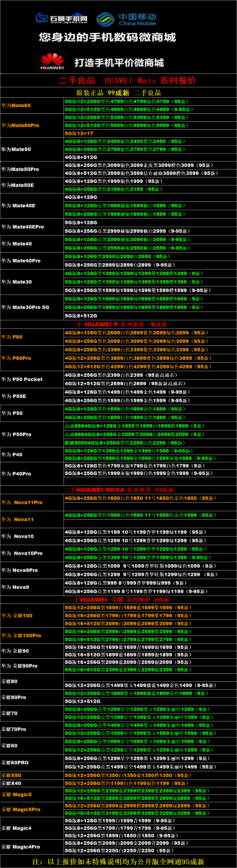Click the 5G版12+1T row
Screen dimensions: 237x868
150,133
